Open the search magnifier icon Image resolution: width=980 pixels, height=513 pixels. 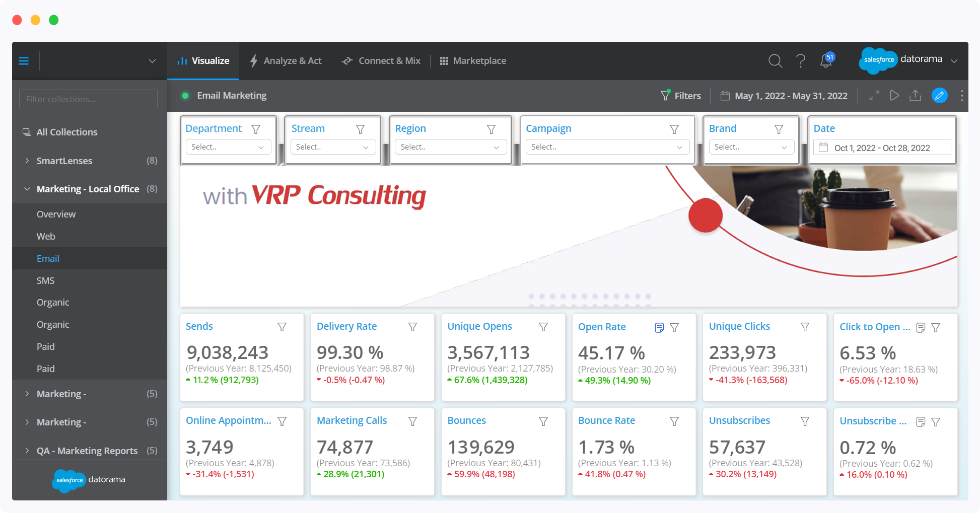click(775, 61)
